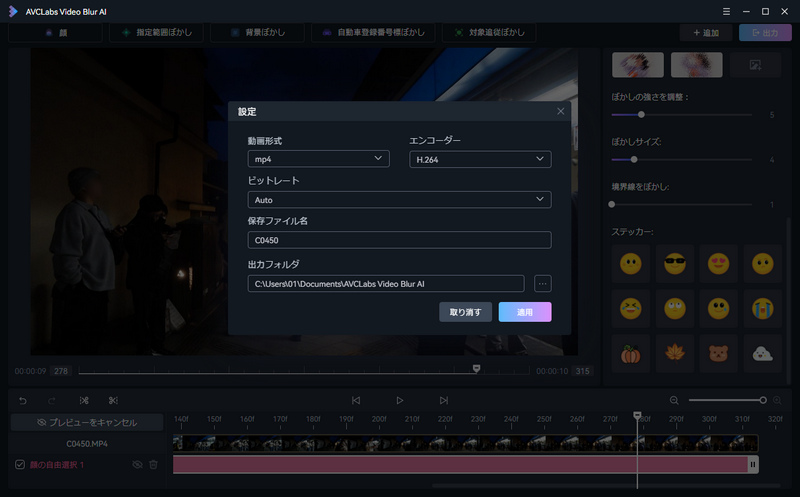Switch to the 顔 blur tab
Viewport: 800px width, 497px height.
[x=56, y=33]
